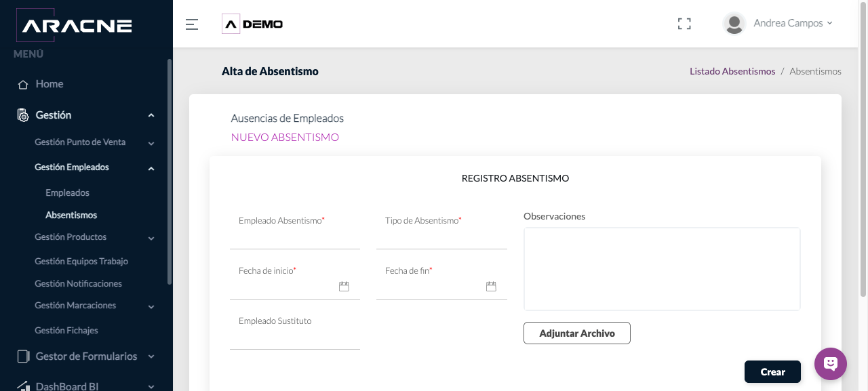Screen dimensions: 868x391
Task: Click Ausencias de Empleados text
Action: pyautogui.click(x=288, y=119)
